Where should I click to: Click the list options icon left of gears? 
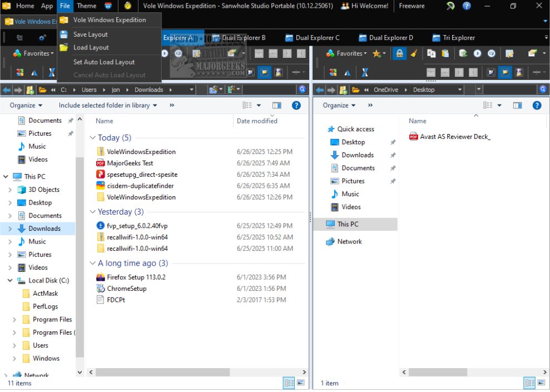[x=19, y=38]
